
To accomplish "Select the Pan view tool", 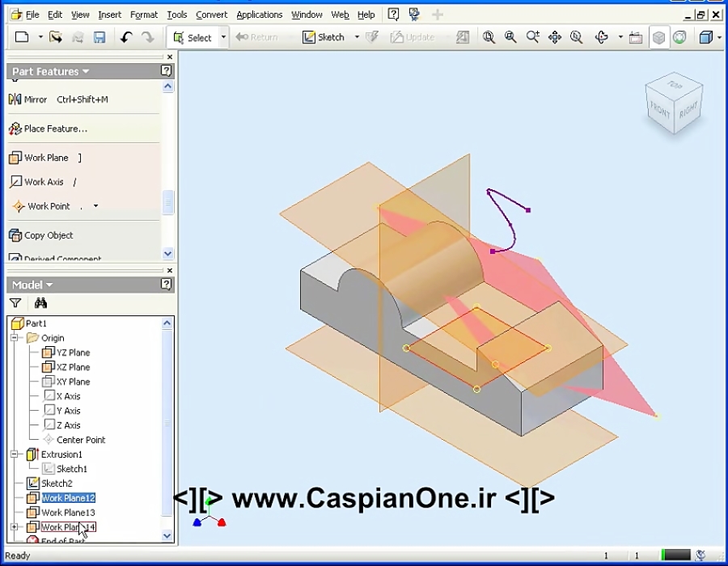I will (556, 36).
